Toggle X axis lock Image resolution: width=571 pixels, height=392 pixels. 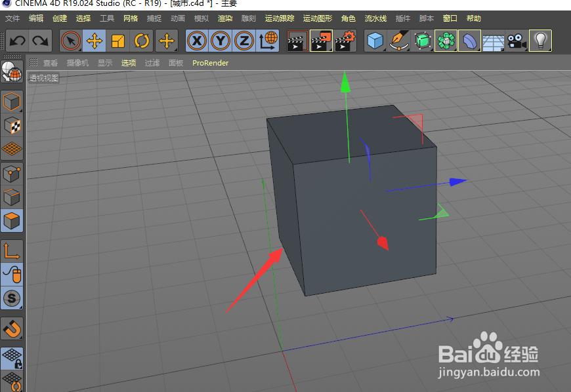click(x=197, y=41)
